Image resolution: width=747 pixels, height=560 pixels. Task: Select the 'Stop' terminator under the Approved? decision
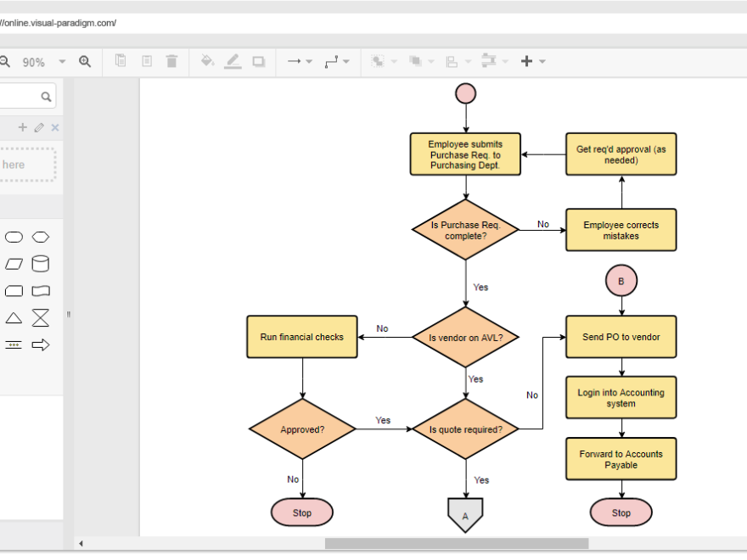pyautogui.click(x=301, y=512)
